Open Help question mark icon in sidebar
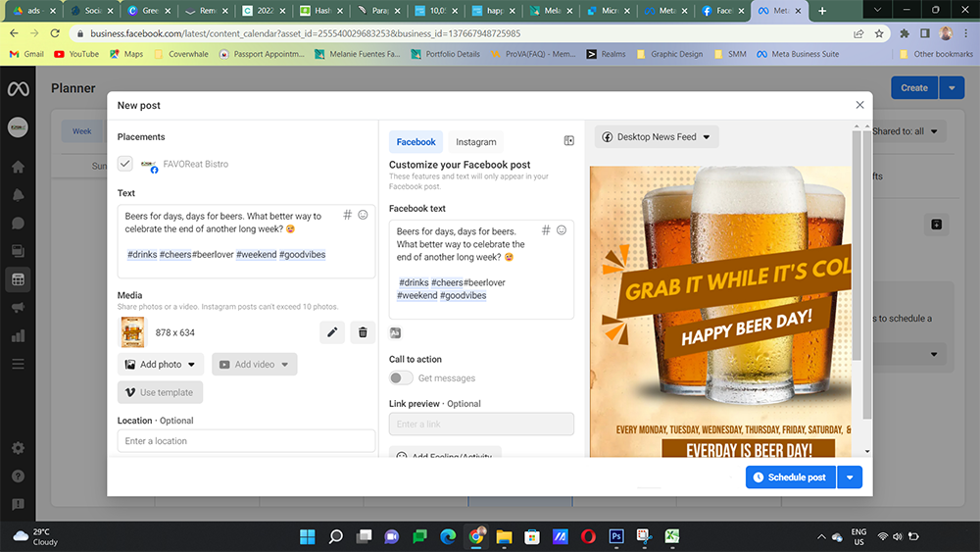980x552 pixels. 18,477
